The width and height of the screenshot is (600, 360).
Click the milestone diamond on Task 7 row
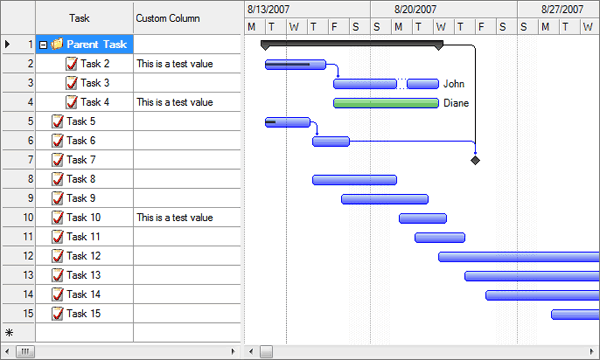475,160
